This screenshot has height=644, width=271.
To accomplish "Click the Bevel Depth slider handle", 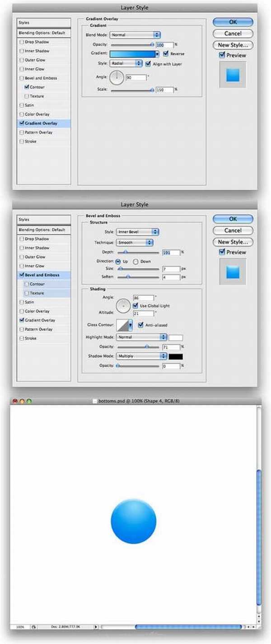I will pyautogui.click(x=125, y=252).
